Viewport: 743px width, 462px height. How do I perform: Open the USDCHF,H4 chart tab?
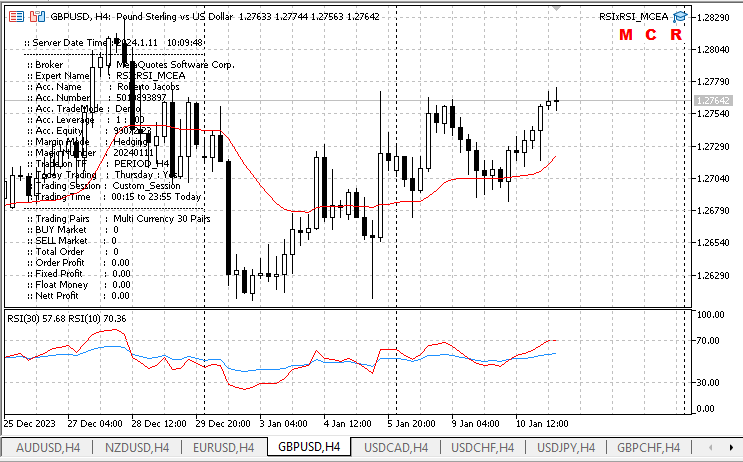[x=482, y=447]
